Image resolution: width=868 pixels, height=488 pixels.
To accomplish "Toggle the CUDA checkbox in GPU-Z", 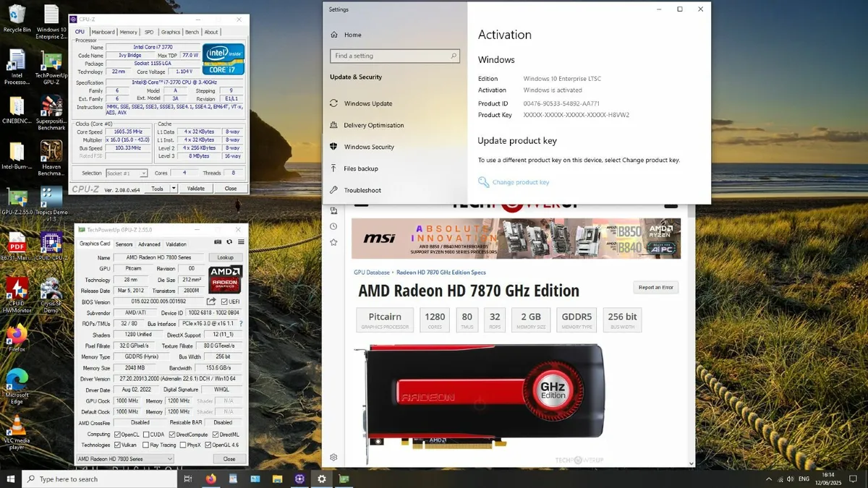I will pos(146,435).
